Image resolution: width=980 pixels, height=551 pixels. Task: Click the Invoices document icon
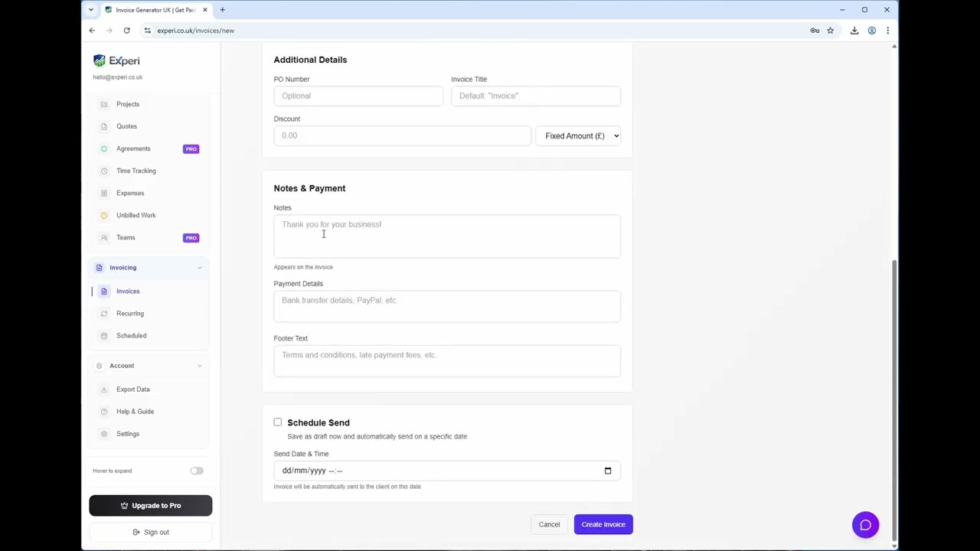(104, 291)
